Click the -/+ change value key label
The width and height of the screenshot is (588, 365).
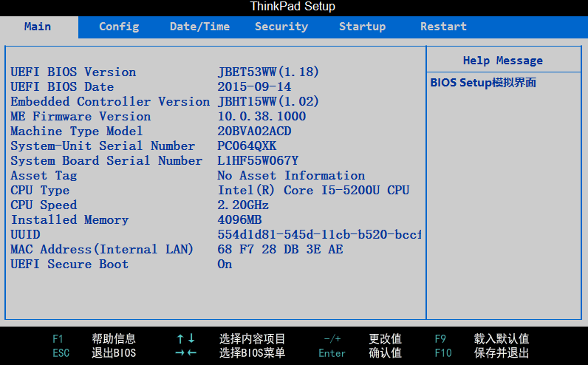click(332, 338)
